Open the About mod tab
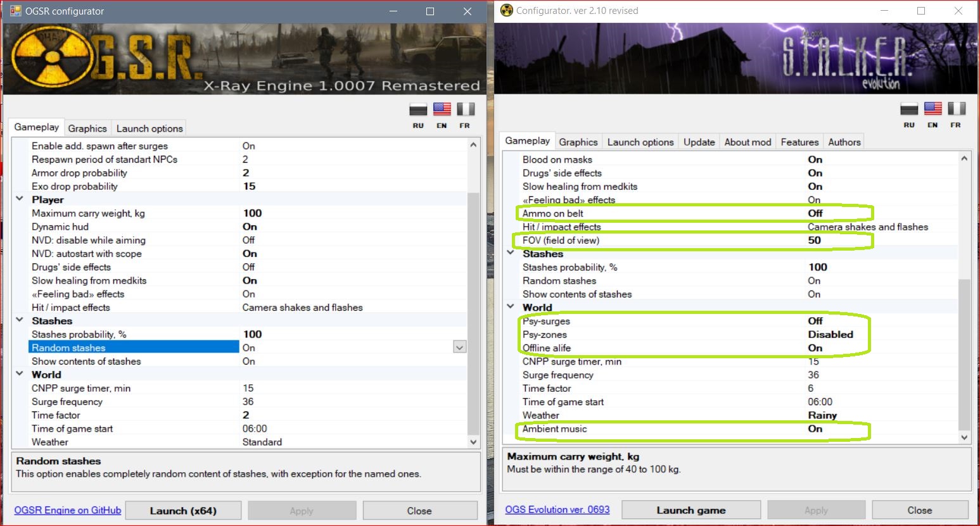Screen dimensions: 980x526 tap(748, 142)
